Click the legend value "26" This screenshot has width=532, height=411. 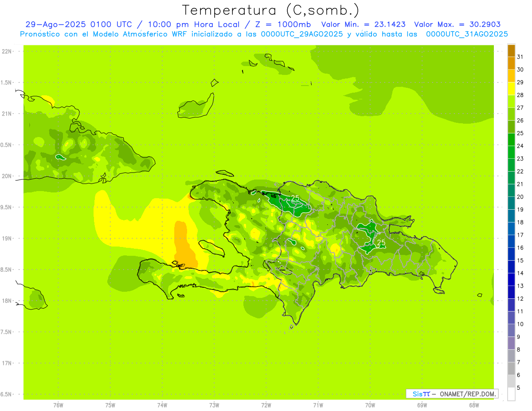(520, 121)
